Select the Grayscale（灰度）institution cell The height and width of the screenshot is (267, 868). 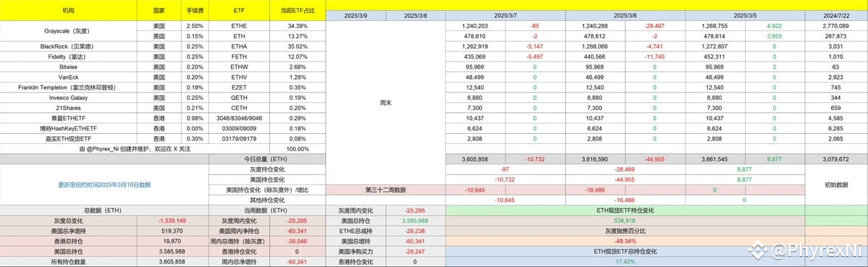pos(69,31)
